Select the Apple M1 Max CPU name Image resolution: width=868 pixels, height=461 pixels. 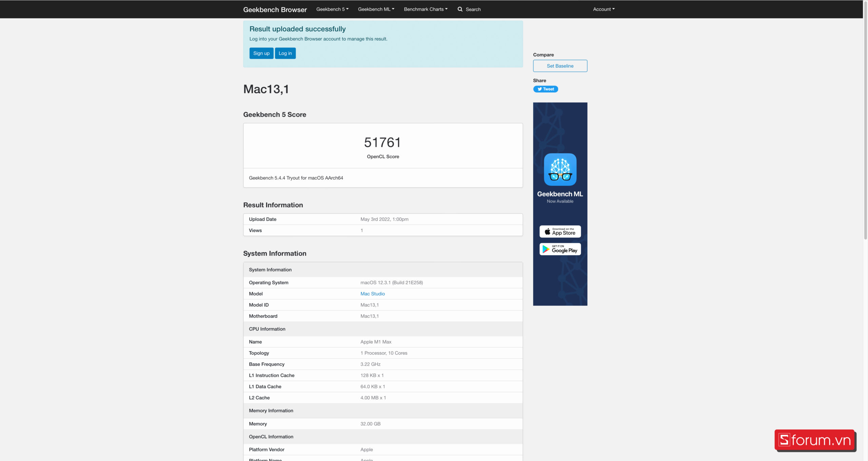coord(376,342)
